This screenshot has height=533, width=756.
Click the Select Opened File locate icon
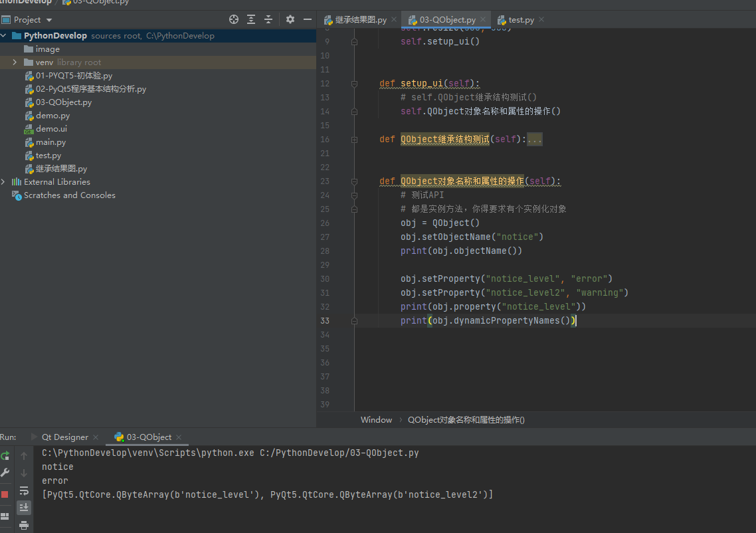[233, 20]
